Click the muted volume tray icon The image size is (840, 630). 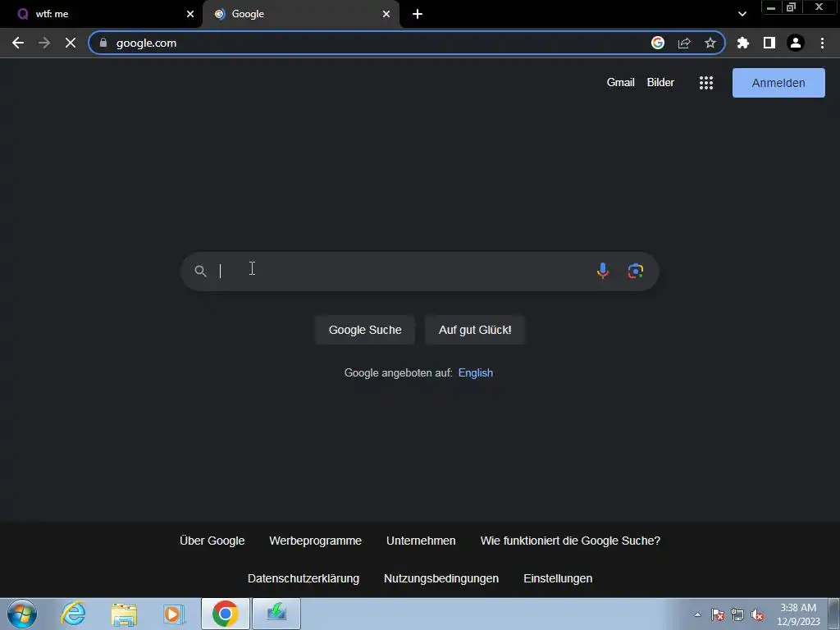pos(757,614)
